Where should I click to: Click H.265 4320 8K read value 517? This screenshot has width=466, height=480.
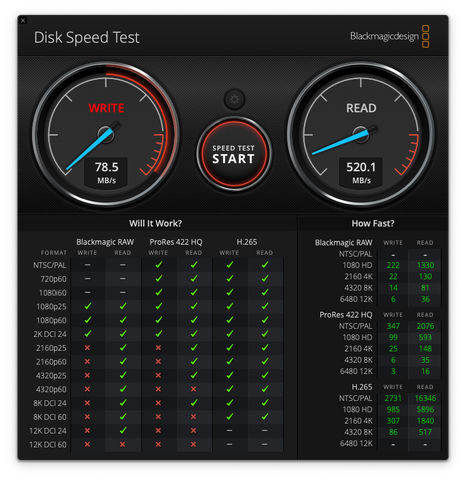point(425,432)
